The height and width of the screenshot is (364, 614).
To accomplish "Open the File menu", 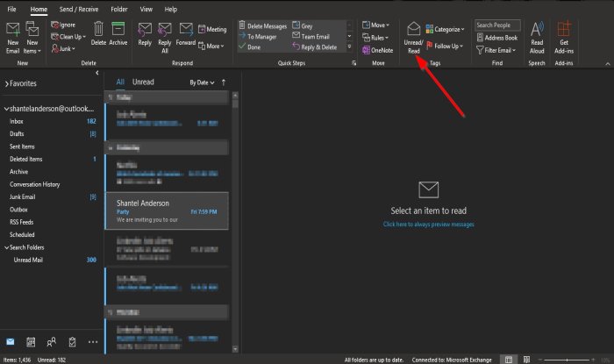I will pos(11,9).
